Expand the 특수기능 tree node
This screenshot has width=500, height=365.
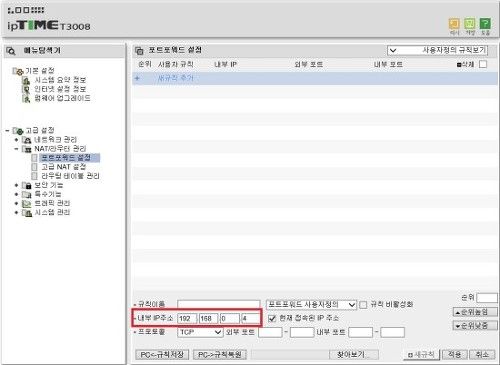(16, 194)
